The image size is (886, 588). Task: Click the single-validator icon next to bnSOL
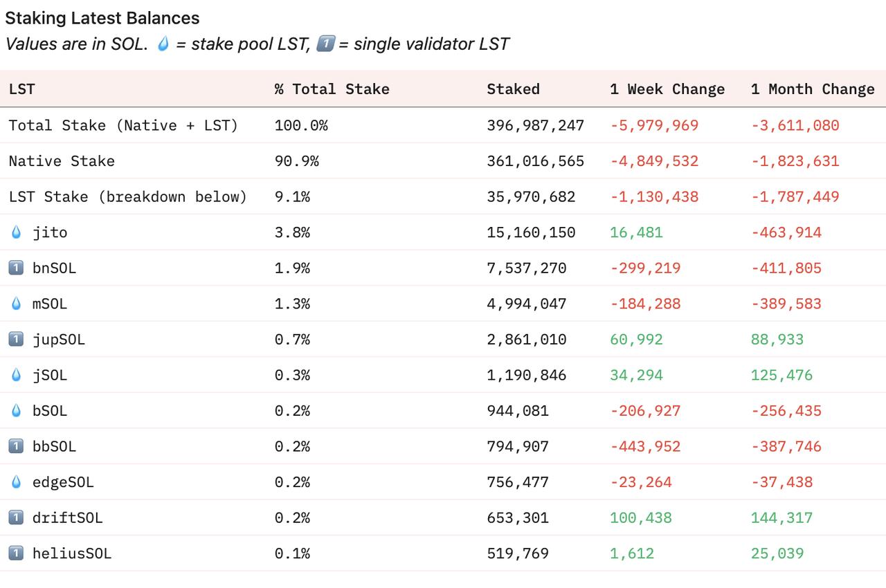16,268
